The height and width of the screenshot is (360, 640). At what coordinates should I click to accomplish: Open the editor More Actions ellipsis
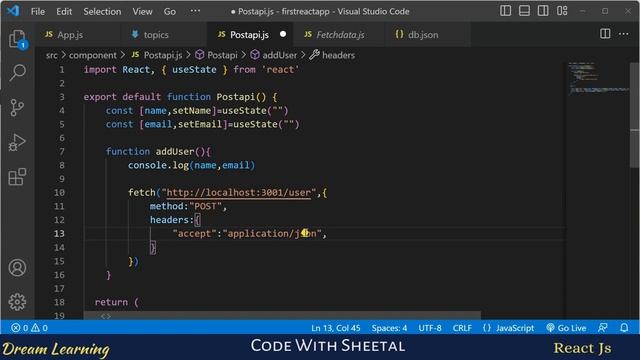(624, 34)
